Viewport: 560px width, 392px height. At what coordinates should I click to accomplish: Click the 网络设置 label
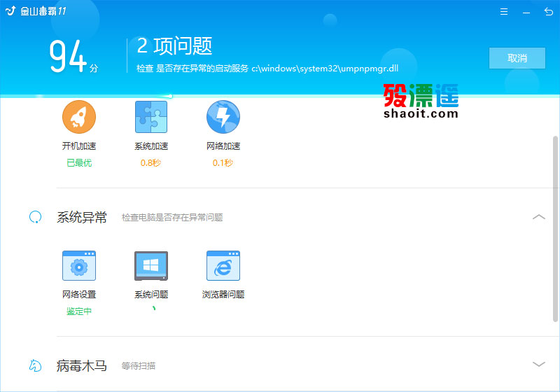click(79, 295)
